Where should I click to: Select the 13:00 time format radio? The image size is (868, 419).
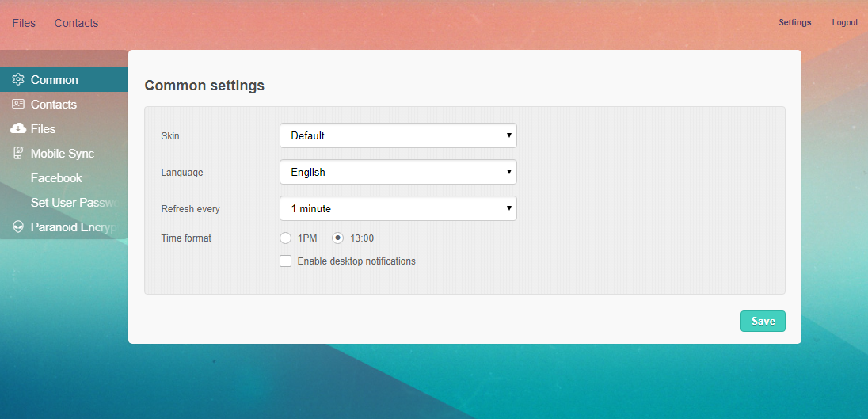[338, 238]
